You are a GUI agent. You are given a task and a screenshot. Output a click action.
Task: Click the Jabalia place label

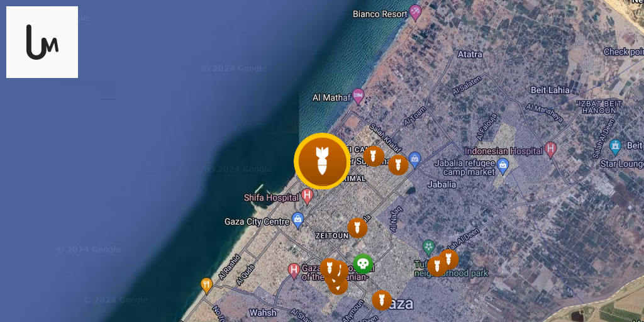click(441, 184)
